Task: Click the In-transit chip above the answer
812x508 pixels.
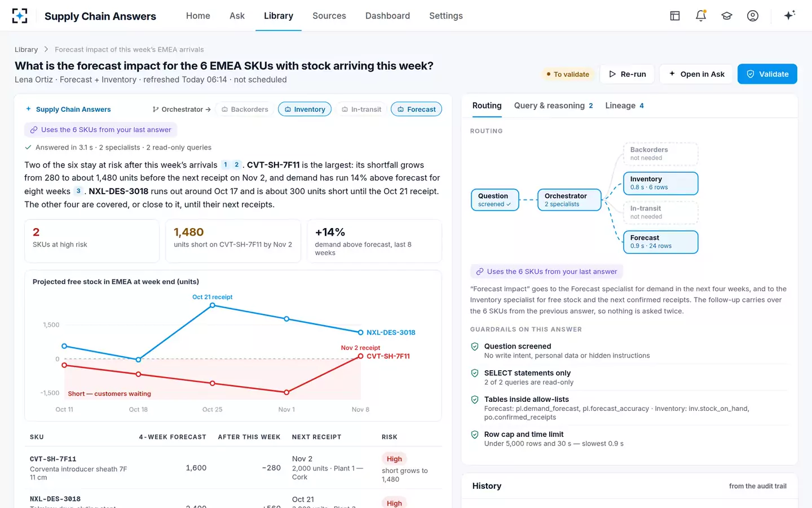Action: click(361, 110)
